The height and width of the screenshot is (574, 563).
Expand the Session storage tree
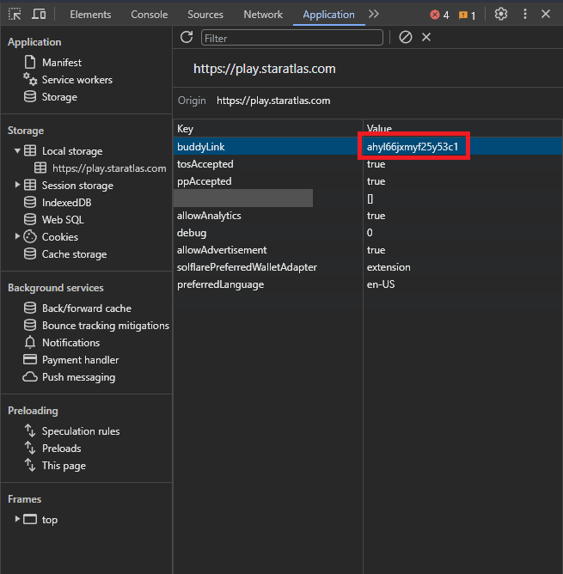point(17,185)
